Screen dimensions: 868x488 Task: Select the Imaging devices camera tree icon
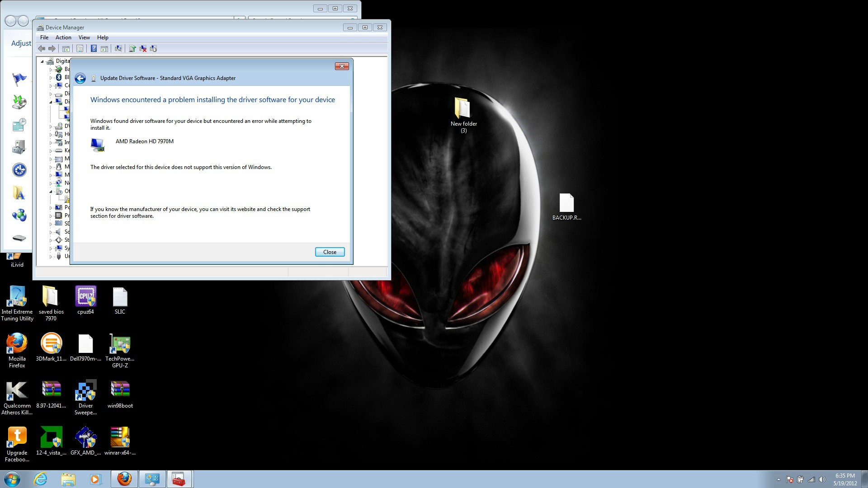(x=58, y=142)
